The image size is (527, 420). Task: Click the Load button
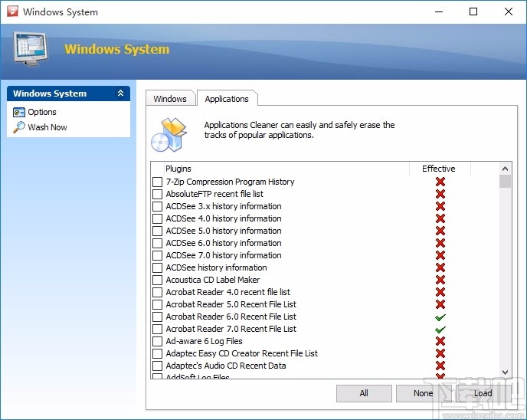483,393
